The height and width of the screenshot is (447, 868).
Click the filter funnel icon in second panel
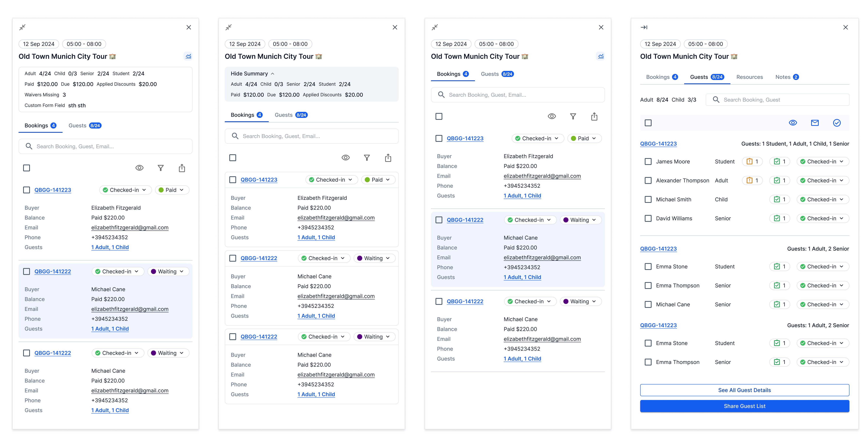367,158
